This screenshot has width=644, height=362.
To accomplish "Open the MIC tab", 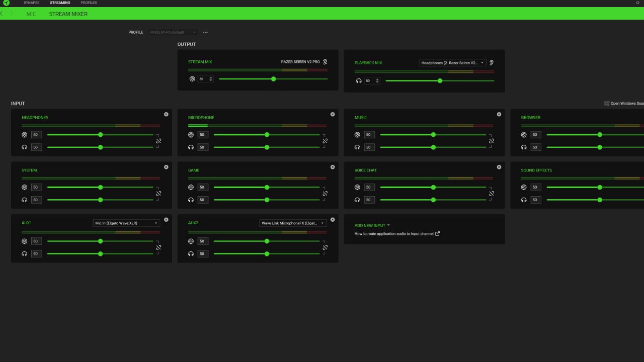I will pos(31,14).
